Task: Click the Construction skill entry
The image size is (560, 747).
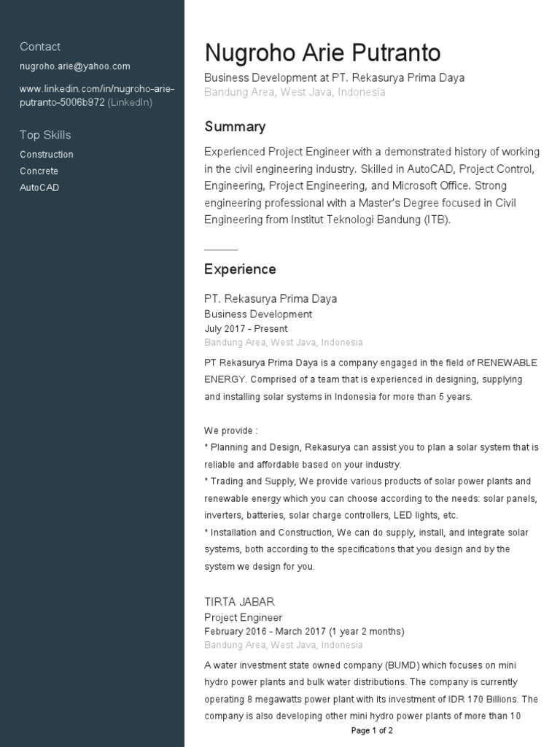Action: coord(47,155)
